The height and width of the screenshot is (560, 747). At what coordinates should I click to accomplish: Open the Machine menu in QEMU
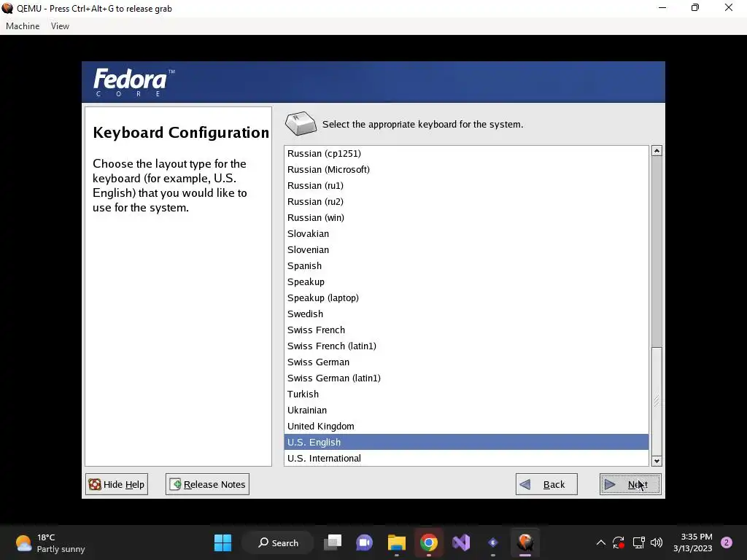(23, 26)
